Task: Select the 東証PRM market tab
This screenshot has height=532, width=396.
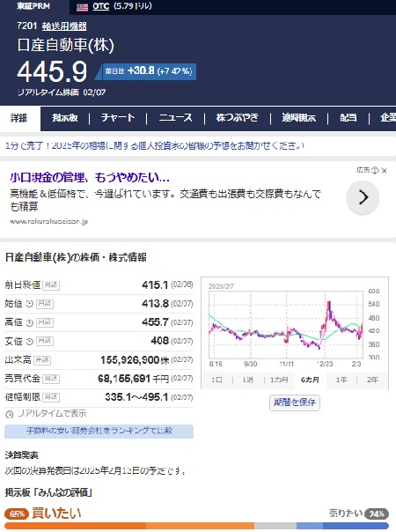Action: coord(33,6)
